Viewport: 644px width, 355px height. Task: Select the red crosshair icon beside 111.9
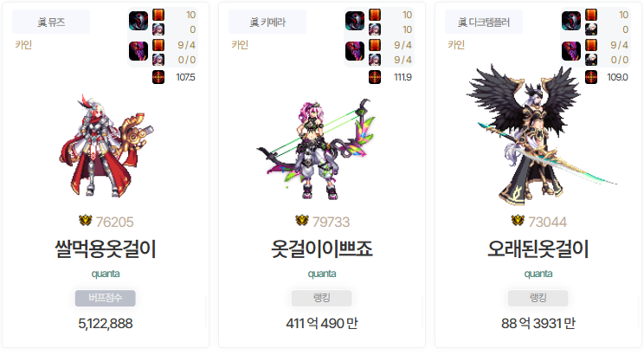pyautogui.click(x=375, y=77)
